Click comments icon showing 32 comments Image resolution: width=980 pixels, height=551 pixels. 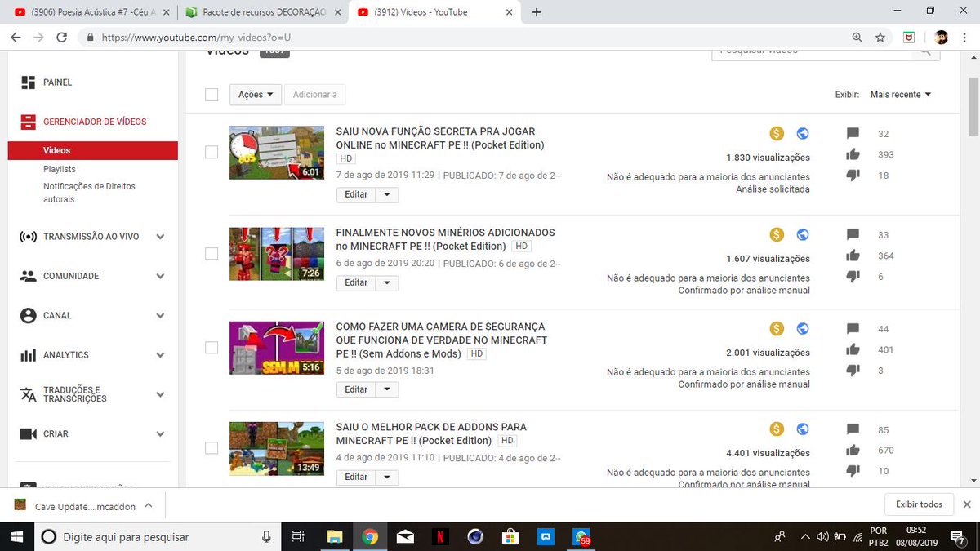853,134
